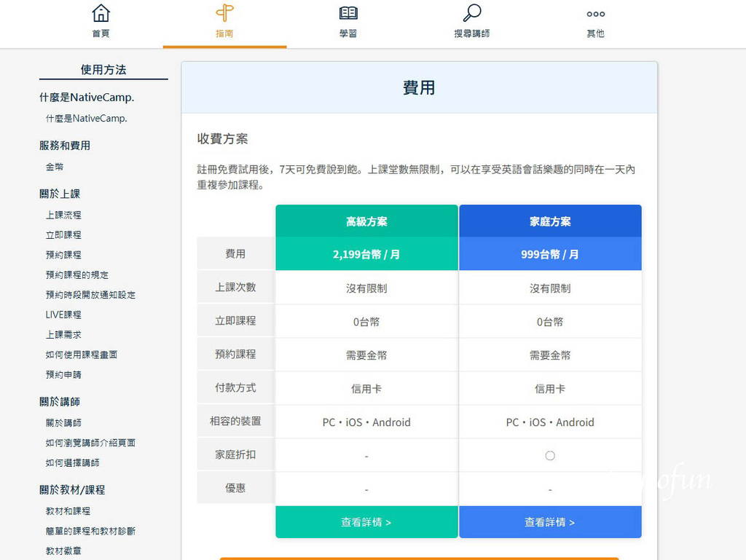Click the magnifier search teacher icon
The image size is (746, 560).
(472, 13)
